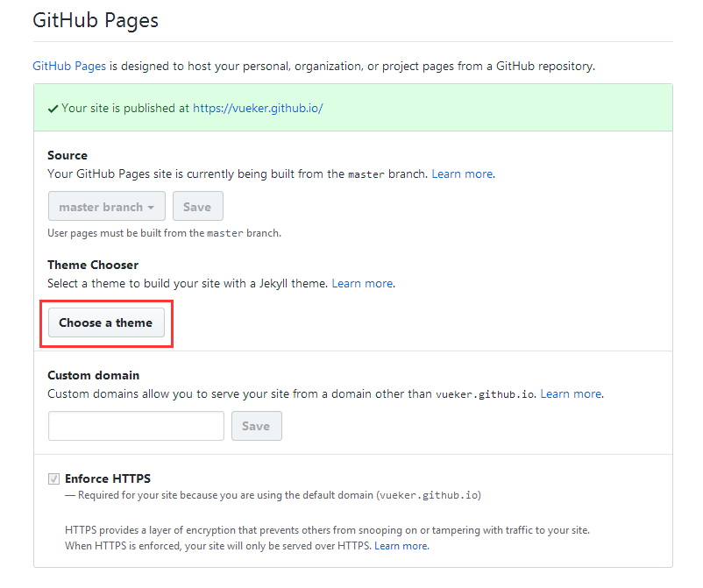Click Save next to master branch
This screenshot has height=588, width=703.
coord(198,206)
